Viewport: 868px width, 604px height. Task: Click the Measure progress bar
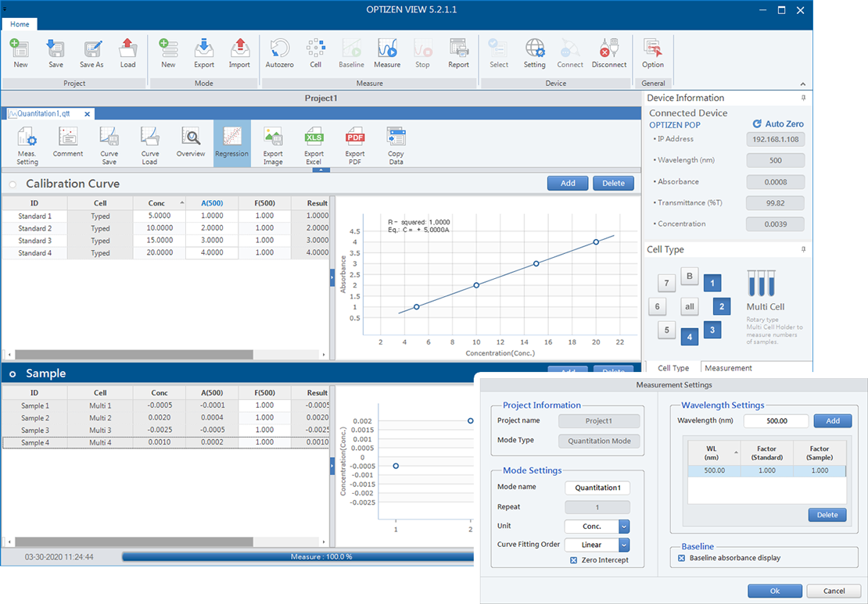[x=298, y=556]
